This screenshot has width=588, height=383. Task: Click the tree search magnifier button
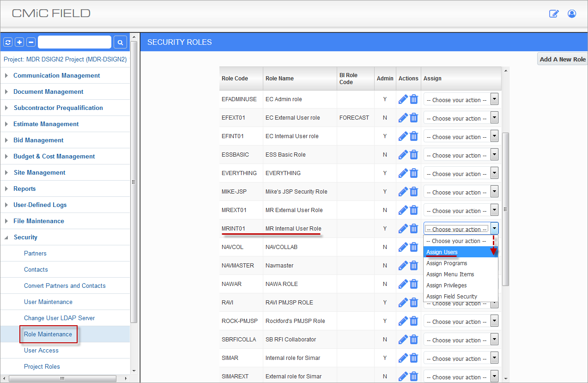(120, 43)
